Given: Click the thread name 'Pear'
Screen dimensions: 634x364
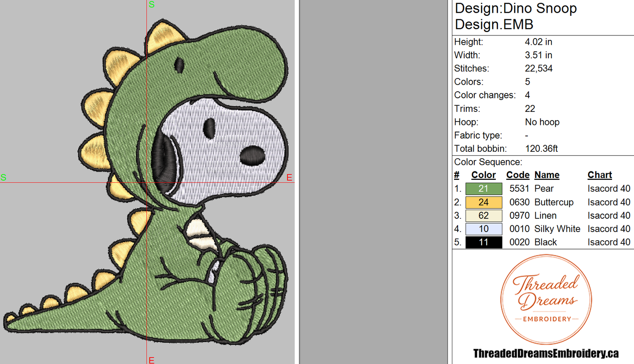Looking at the screenshot, I should [x=544, y=189].
